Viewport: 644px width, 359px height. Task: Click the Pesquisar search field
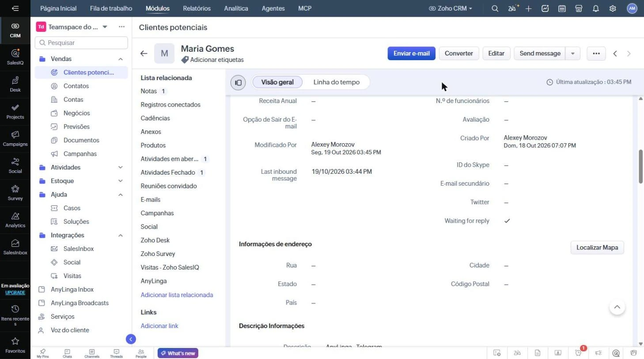81,43
